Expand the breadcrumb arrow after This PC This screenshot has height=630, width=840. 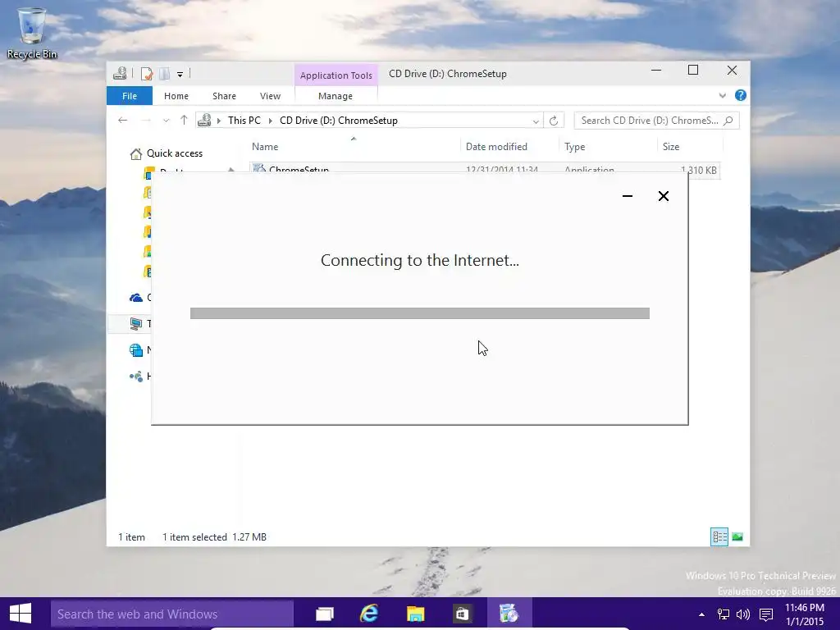[271, 121]
